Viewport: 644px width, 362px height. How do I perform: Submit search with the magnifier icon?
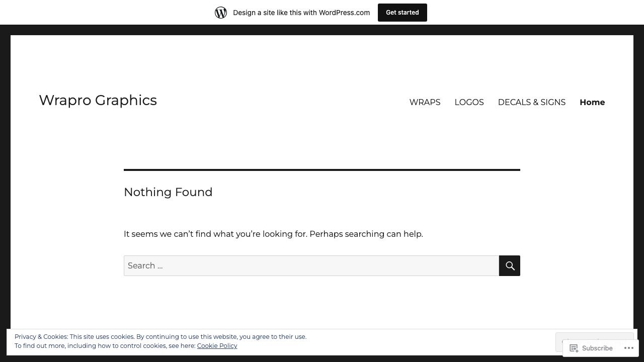[509, 265]
